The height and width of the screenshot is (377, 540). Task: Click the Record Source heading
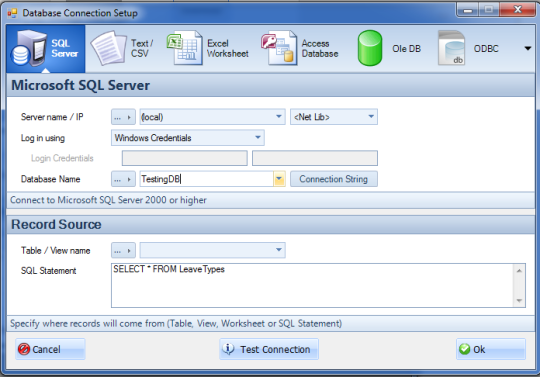(x=56, y=224)
